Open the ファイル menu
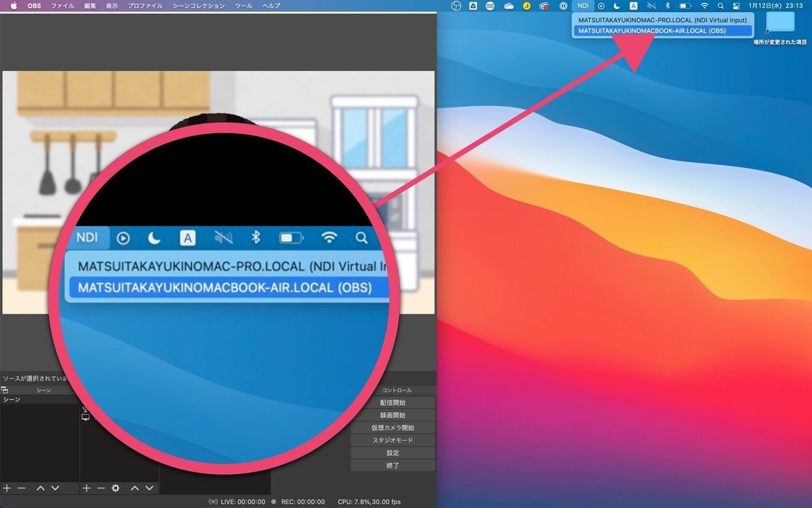The height and width of the screenshot is (508, 812). point(63,5)
